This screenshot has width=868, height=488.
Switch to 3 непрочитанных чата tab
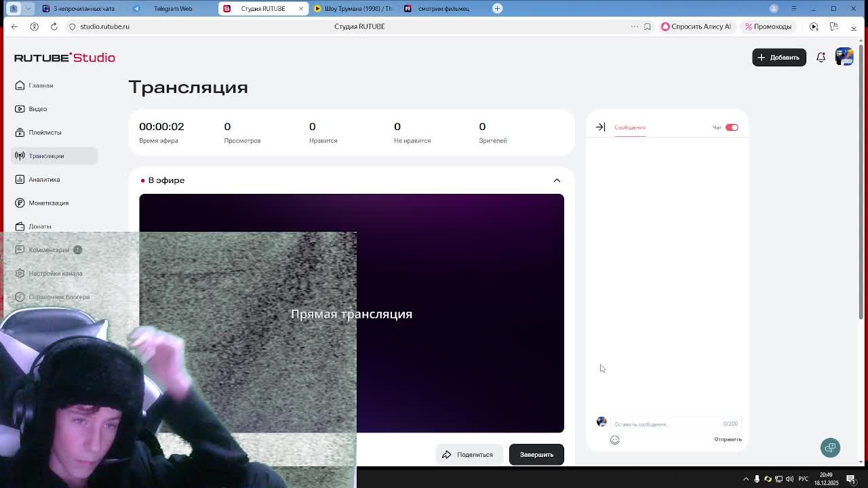coord(83,8)
